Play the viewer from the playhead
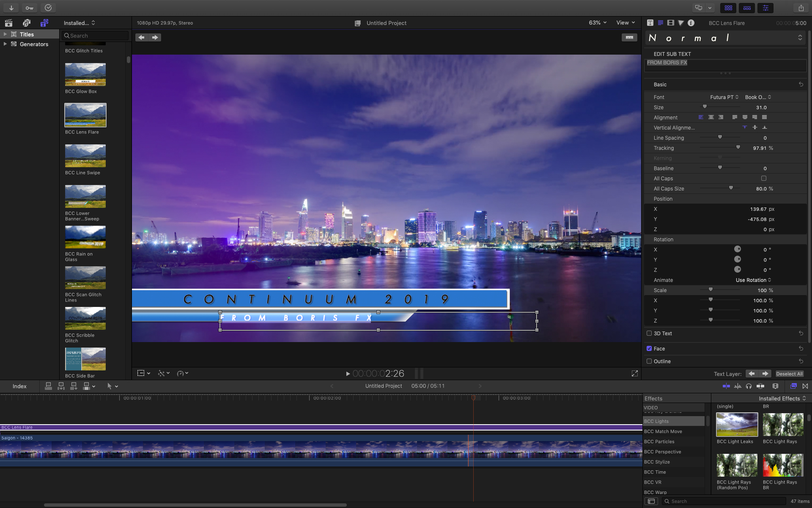This screenshot has width=812, height=508. pyautogui.click(x=348, y=374)
